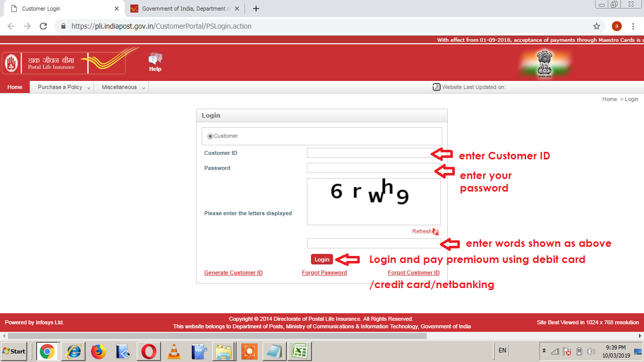Expand hidden icons in the system tray

[x=544, y=351]
